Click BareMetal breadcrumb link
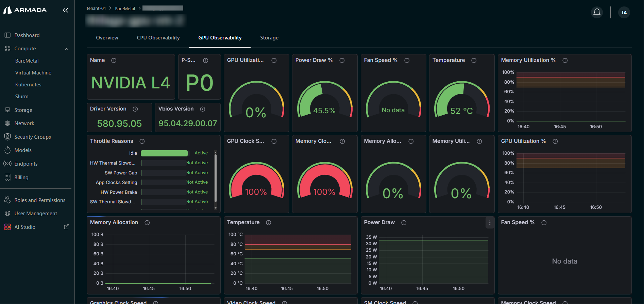This screenshot has width=644, height=304. pyautogui.click(x=125, y=9)
